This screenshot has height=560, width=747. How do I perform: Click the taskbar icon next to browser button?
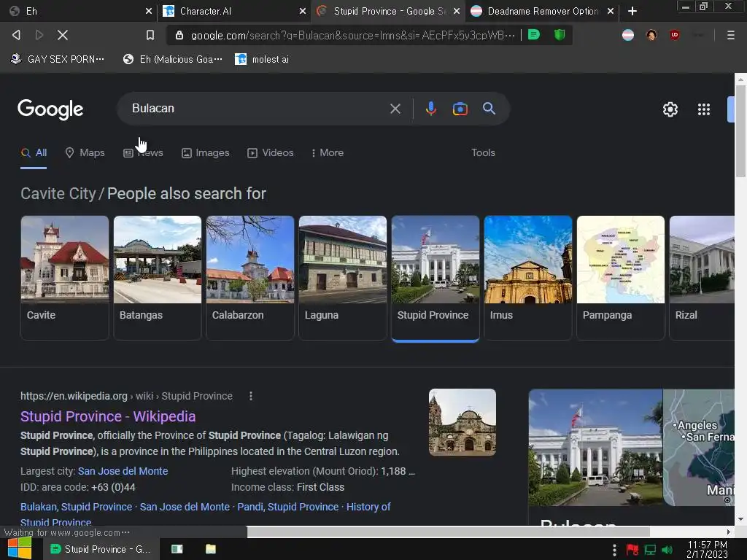[177, 549]
